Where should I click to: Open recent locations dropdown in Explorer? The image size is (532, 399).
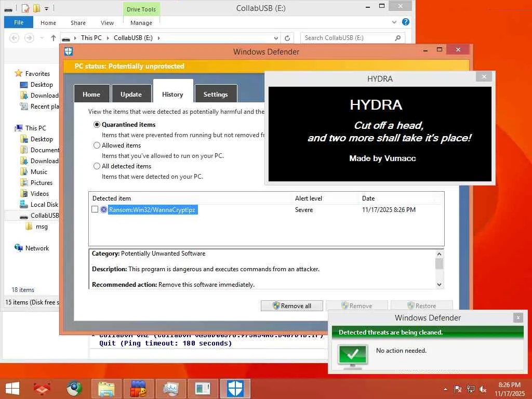point(42,38)
